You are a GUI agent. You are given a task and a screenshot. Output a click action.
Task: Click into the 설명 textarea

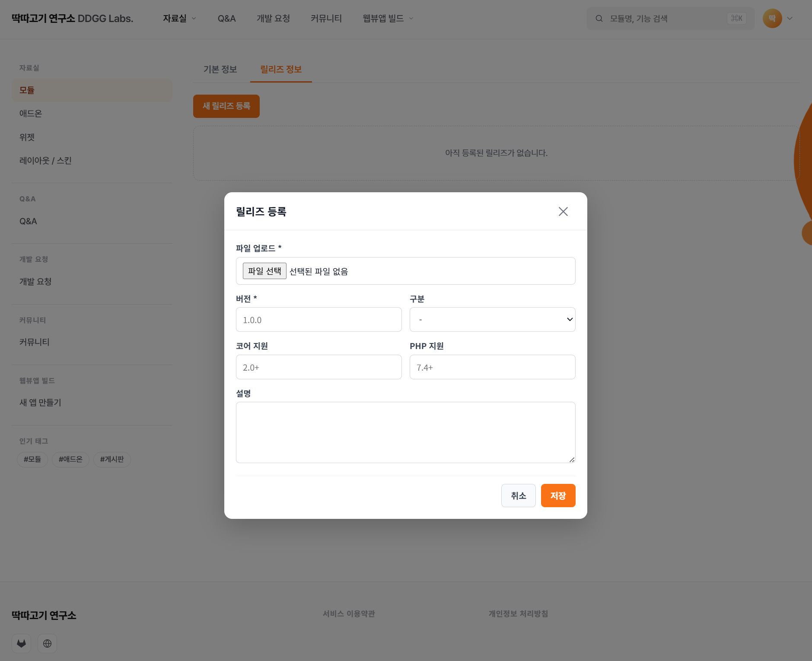click(x=406, y=432)
